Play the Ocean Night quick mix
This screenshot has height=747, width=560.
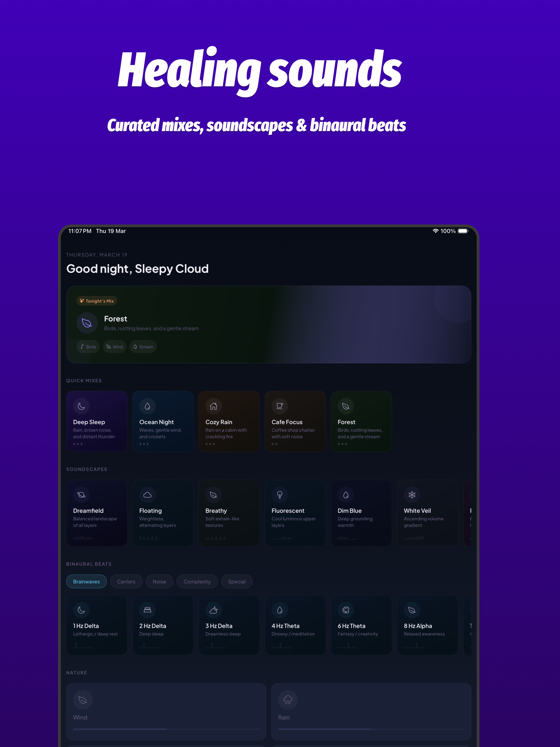tap(163, 422)
